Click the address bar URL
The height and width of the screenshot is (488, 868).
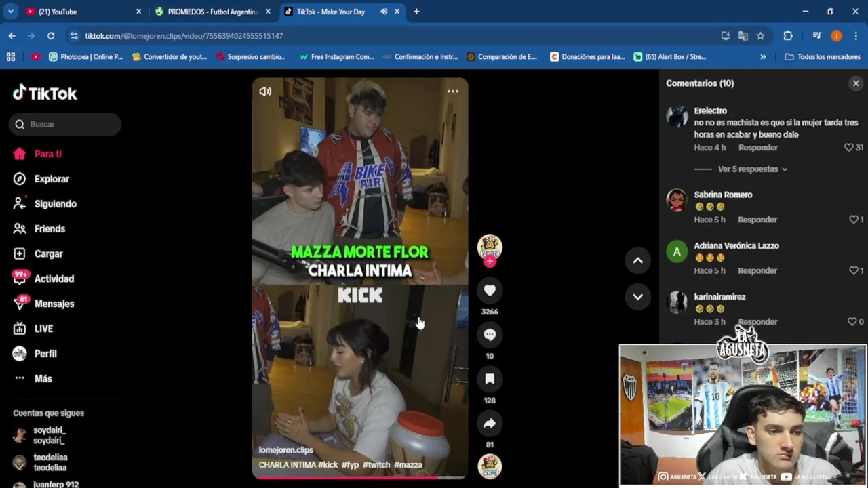coord(184,36)
